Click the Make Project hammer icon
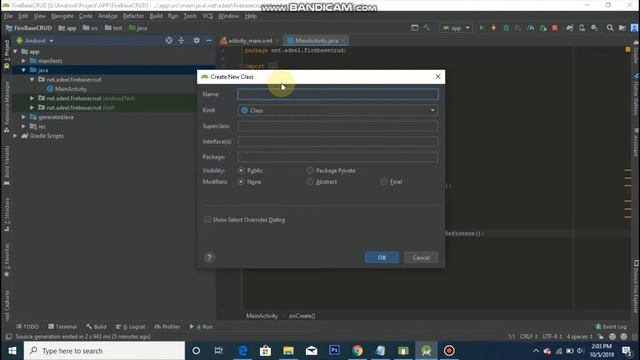This screenshot has height=360, width=640. pos(427,28)
